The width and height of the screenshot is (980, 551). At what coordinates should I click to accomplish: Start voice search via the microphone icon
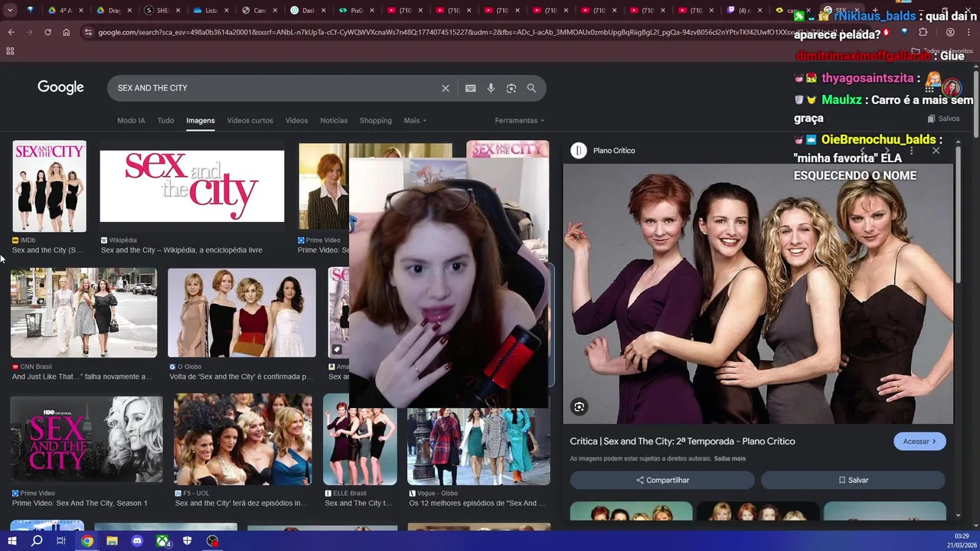491,88
